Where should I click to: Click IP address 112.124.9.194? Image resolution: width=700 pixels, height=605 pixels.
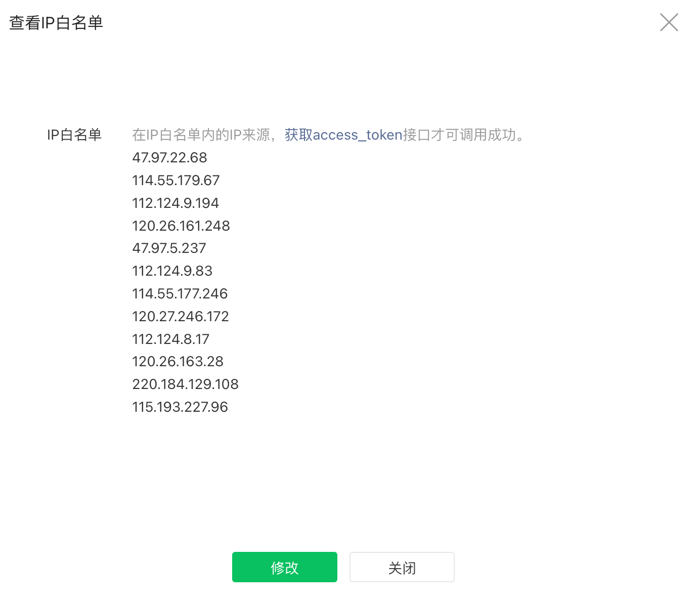pos(176,203)
